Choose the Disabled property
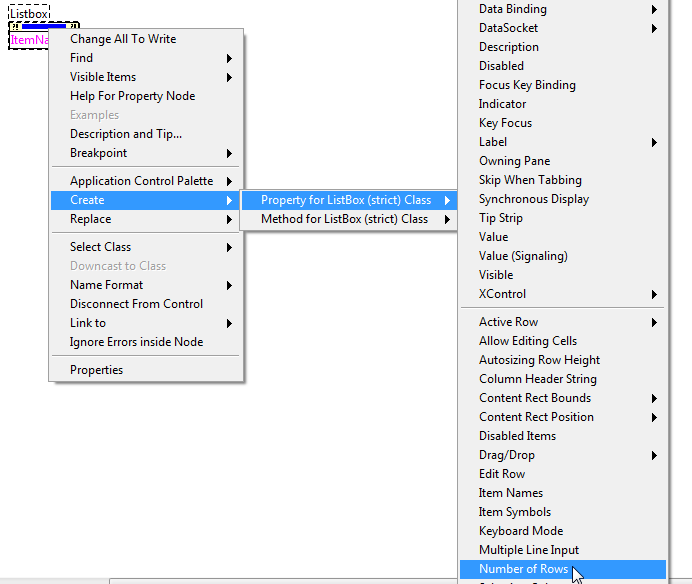Image resolution: width=692 pixels, height=584 pixels. click(563, 66)
